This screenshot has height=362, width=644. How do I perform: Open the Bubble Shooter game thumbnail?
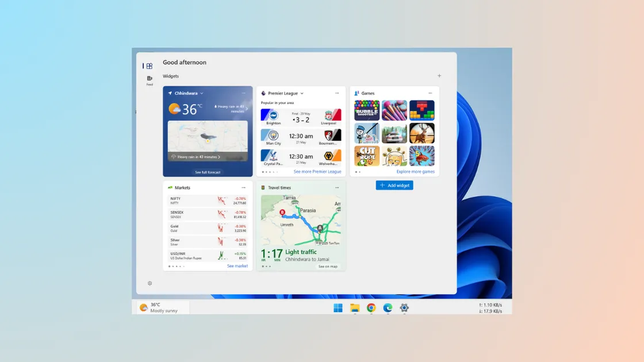pyautogui.click(x=367, y=110)
